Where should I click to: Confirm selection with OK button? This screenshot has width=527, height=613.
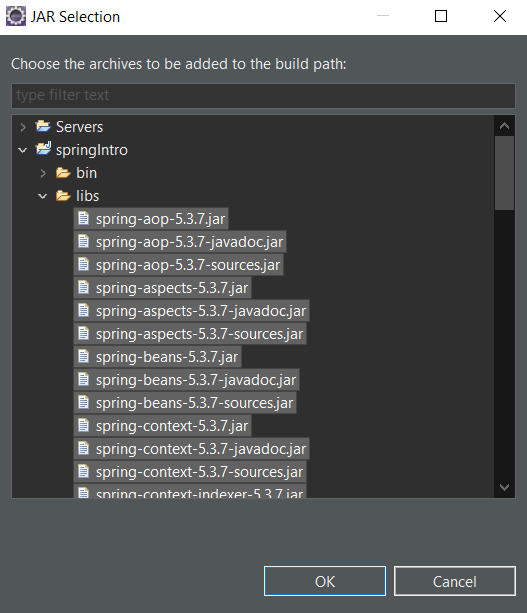pyautogui.click(x=325, y=581)
